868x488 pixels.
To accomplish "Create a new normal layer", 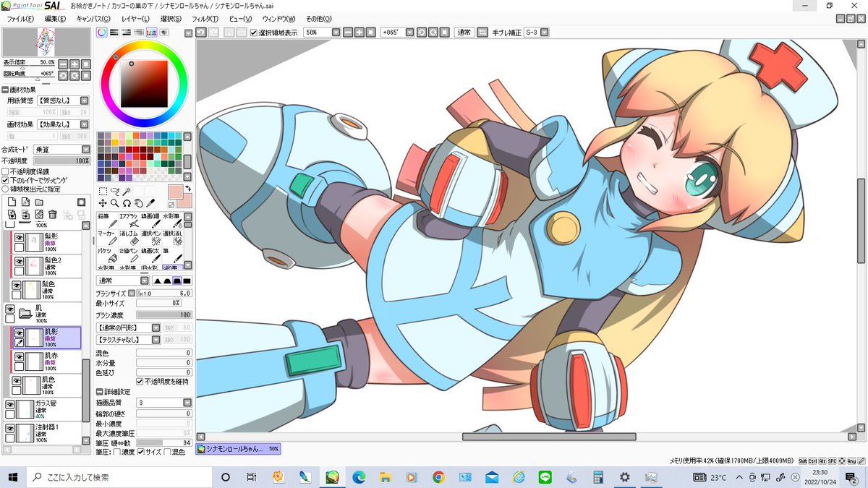I will (12, 202).
